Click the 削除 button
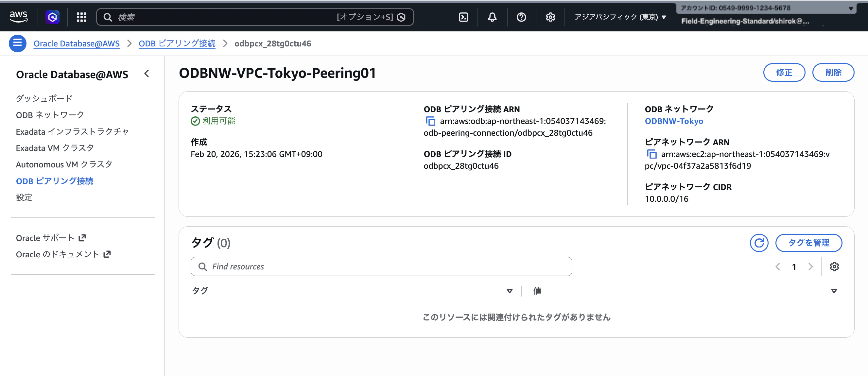This screenshot has width=868, height=376. (833, 72)
